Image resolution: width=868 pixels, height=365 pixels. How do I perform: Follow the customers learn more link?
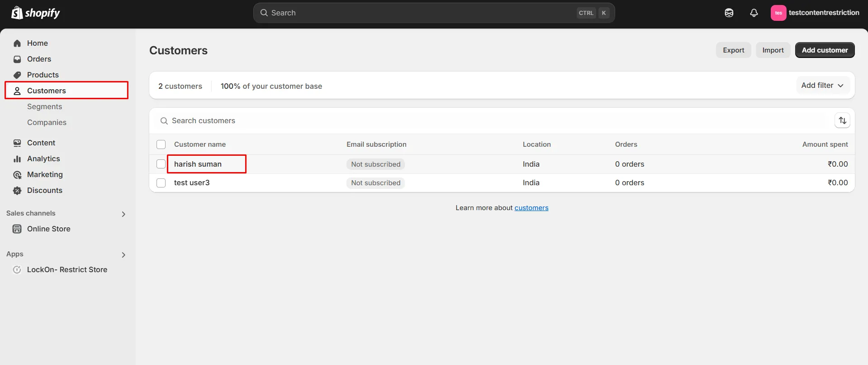pos(531,208)
